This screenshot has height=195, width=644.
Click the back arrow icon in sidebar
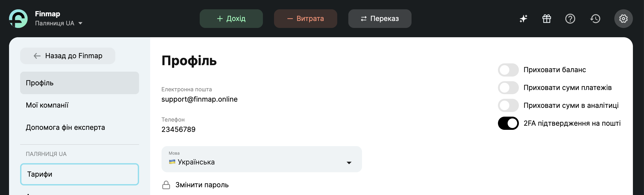pyautogui.click(x=37, y=56)
